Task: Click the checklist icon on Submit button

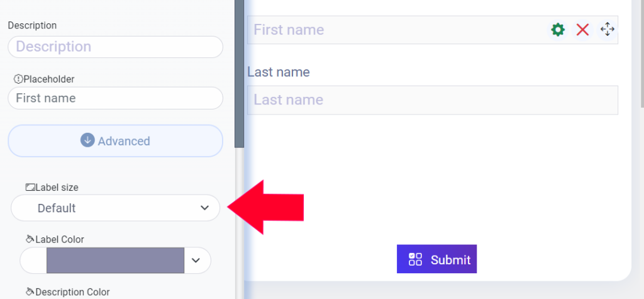Action: (x=415, y=259)
